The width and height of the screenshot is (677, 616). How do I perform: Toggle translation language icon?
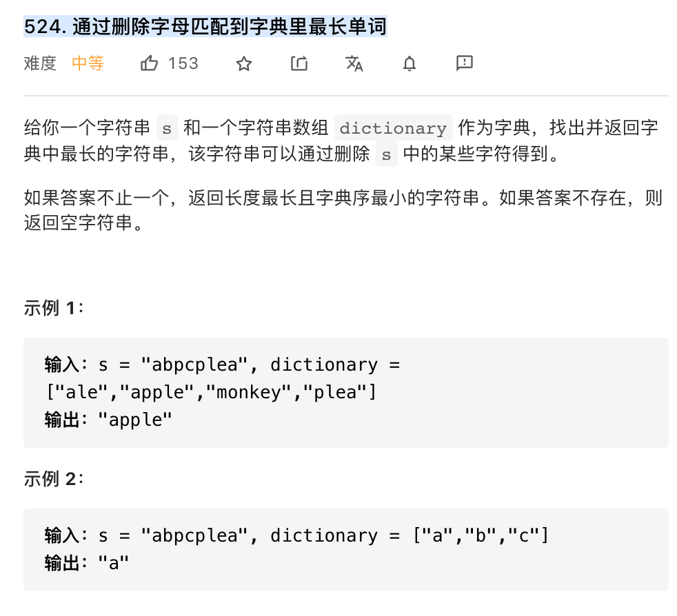point(354,63)
